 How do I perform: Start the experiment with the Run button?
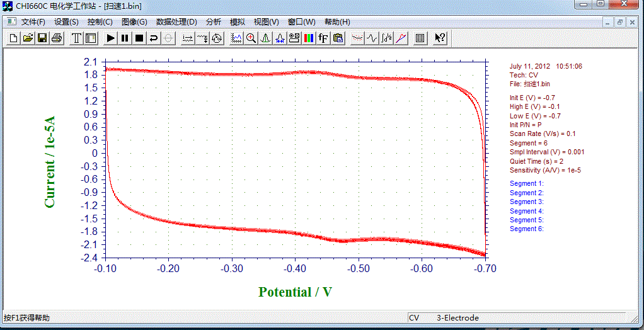point(110,38)
